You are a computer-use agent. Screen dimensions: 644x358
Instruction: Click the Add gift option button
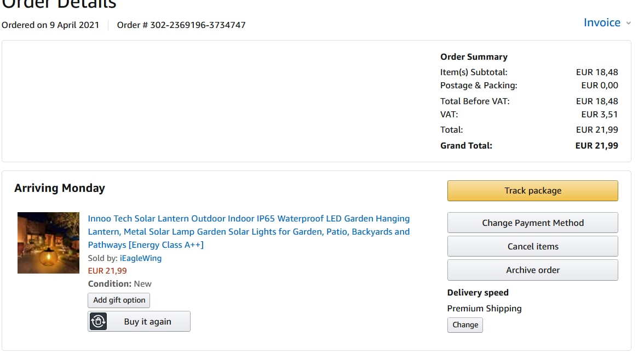[119, 300]
